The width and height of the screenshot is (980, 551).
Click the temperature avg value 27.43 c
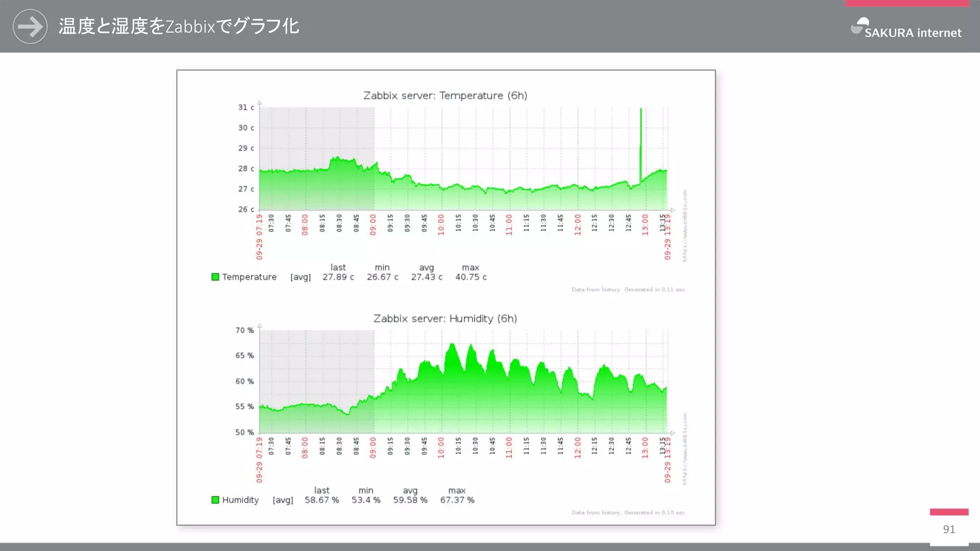[426, 277]
